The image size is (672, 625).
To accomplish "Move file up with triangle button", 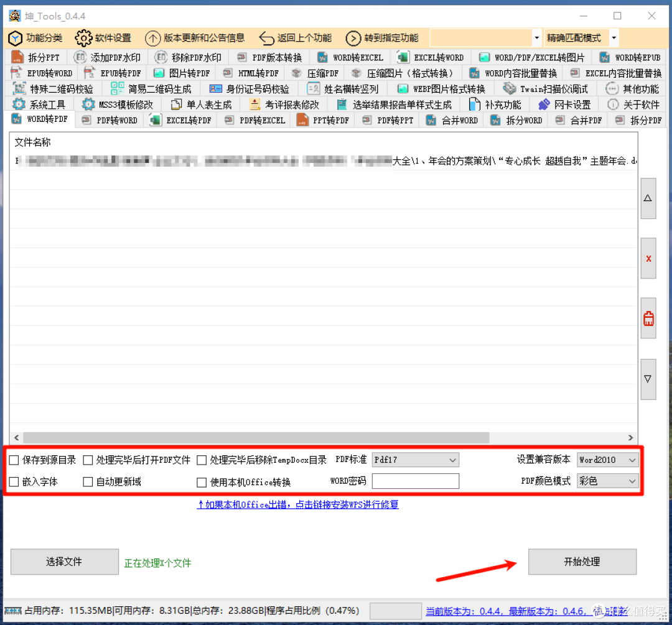I will coord(648,198).
